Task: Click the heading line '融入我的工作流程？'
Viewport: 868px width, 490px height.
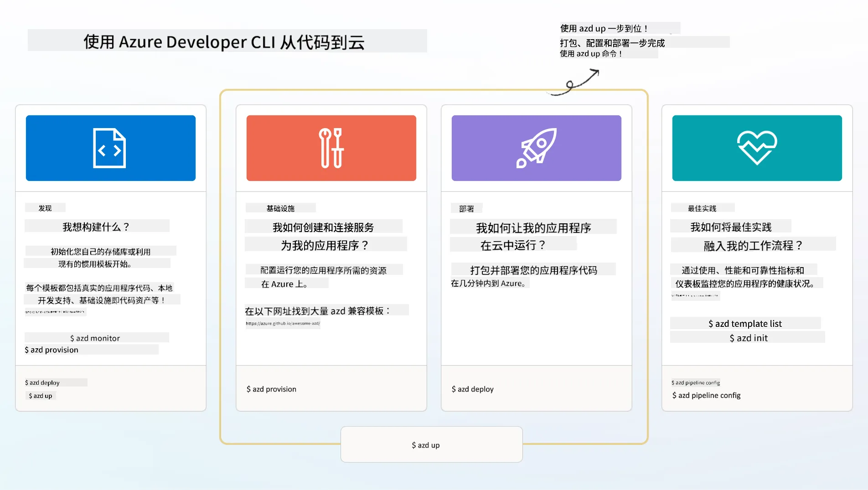Action: [753, 246]
